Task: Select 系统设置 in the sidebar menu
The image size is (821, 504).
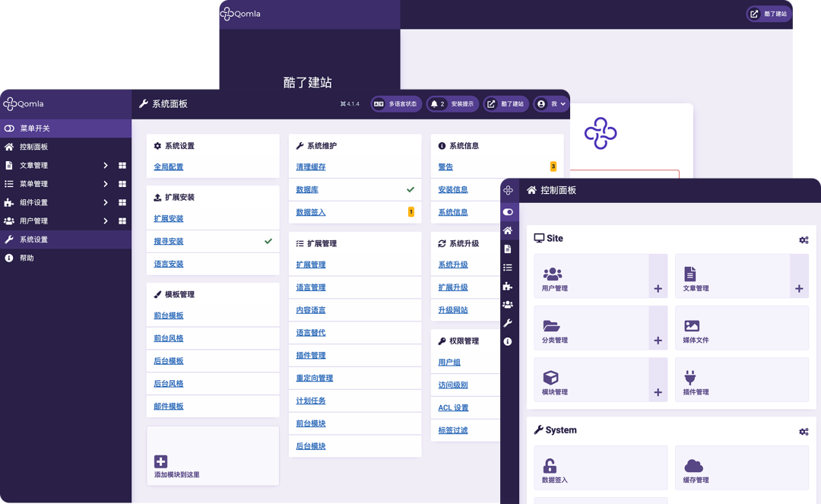Action: pos(33,239)
